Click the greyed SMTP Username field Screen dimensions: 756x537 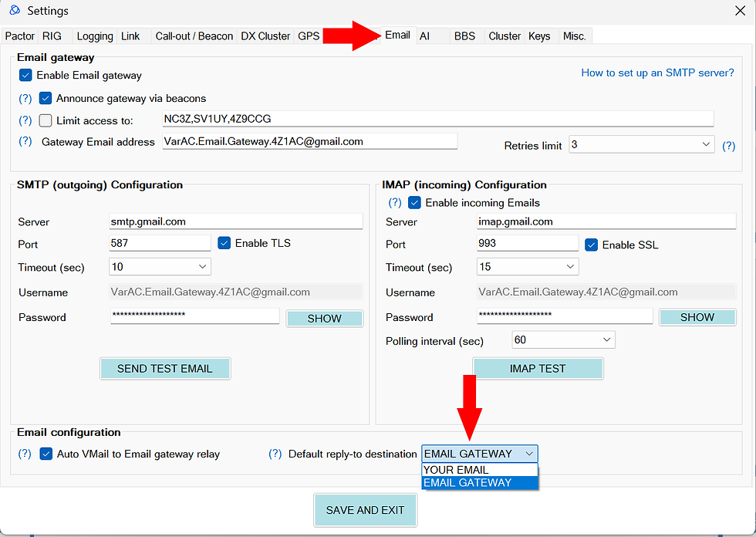tap(236, 292)
